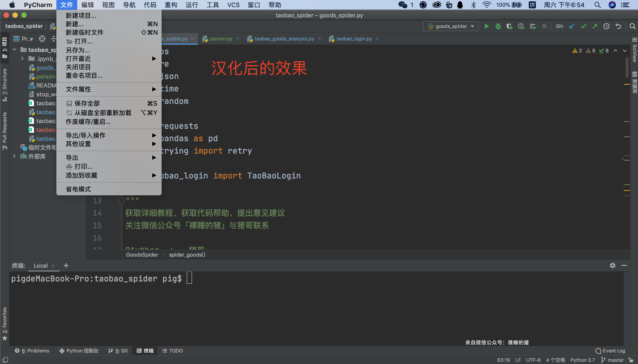Switch to taobao_login.py editor tab

coord(354,39)
